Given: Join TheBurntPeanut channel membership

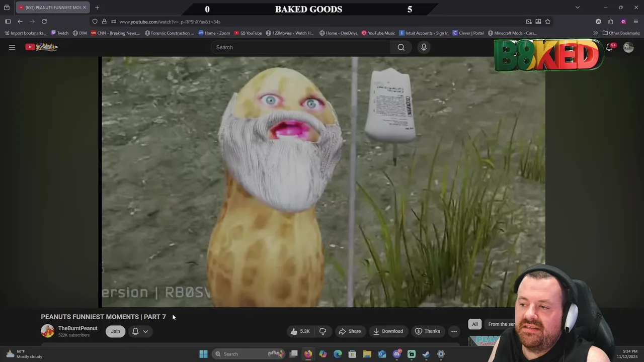Looking at the screenshot, I should pos(115,331).
